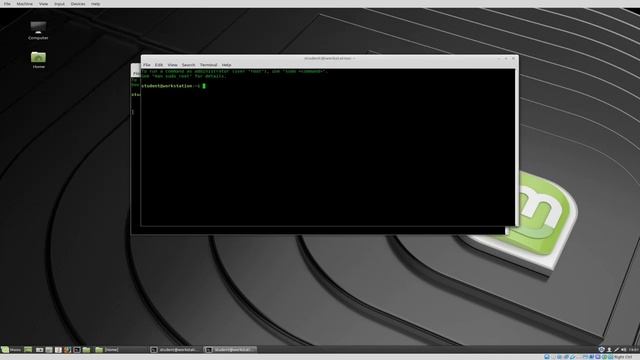Close the front terminal window
640x360 pixels.
tap(513, 58)
